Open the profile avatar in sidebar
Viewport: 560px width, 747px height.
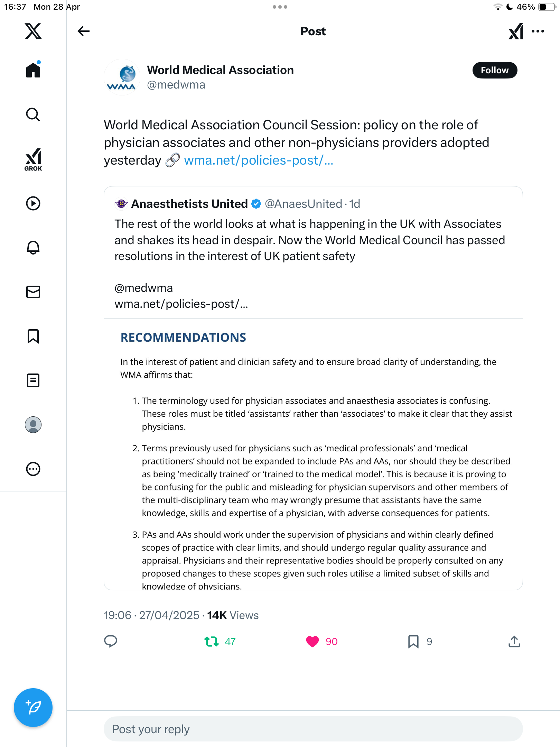coord(33,425)
